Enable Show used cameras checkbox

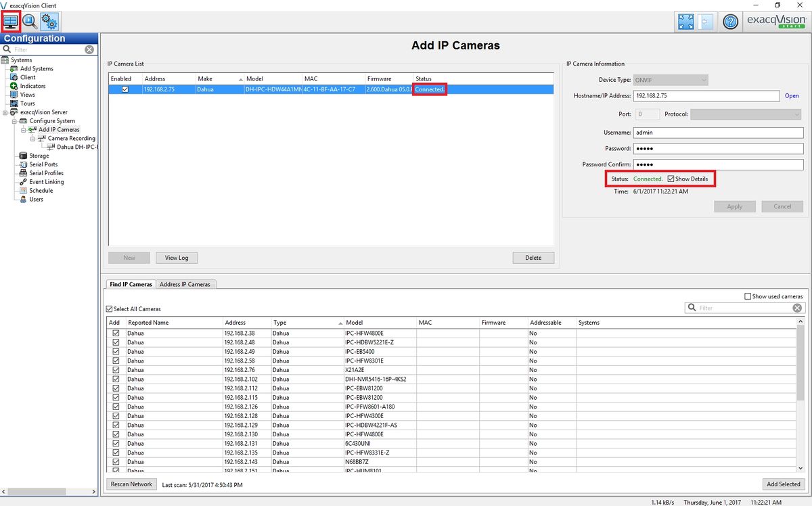(748, 296)
